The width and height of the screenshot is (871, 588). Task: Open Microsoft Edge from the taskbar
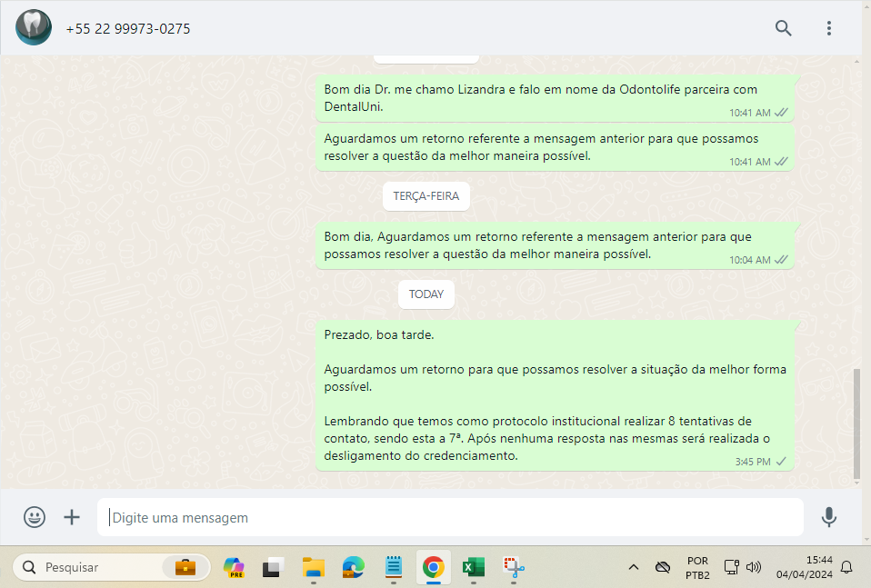click(x=354, y=567)
